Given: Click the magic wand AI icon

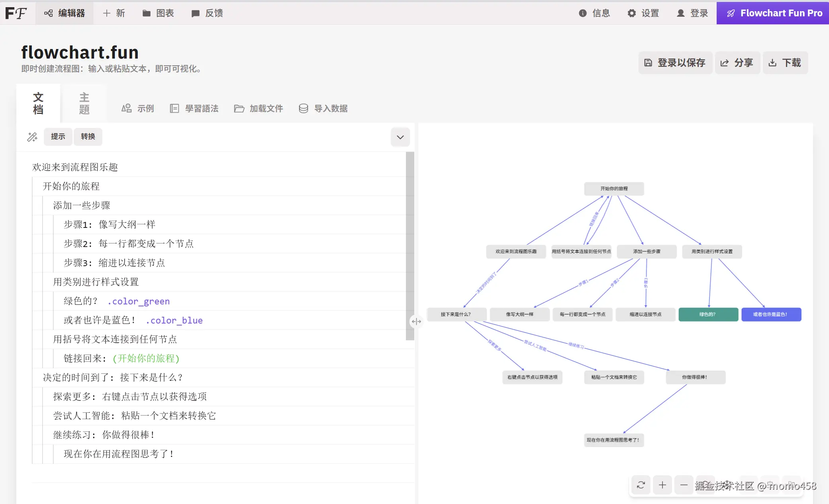Looking at the screenshot, I should click(32, 137).
